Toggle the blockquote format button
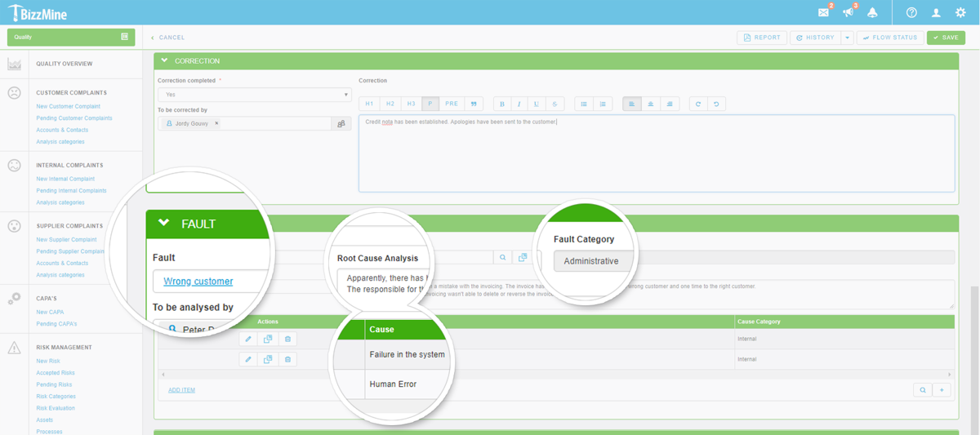The height and width of the screenshot is (435, 980). point(473,104)
